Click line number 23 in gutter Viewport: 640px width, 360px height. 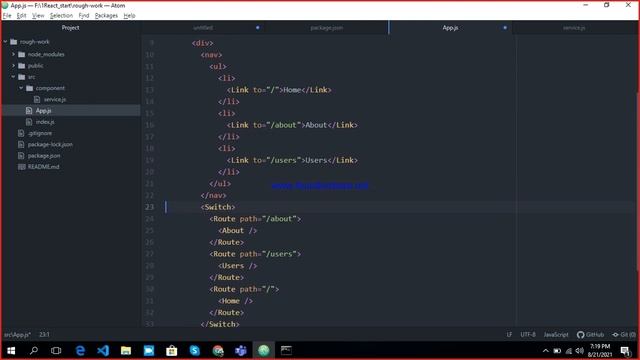(149, 207)
